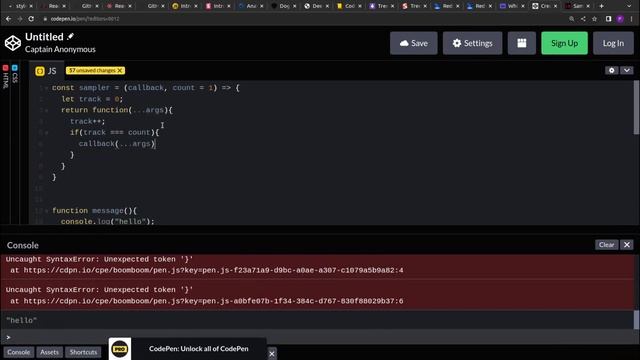The height and width of the screenshot is (360, 640).
Task: Open Chrome three-dot menu
Action: (631, 19)
